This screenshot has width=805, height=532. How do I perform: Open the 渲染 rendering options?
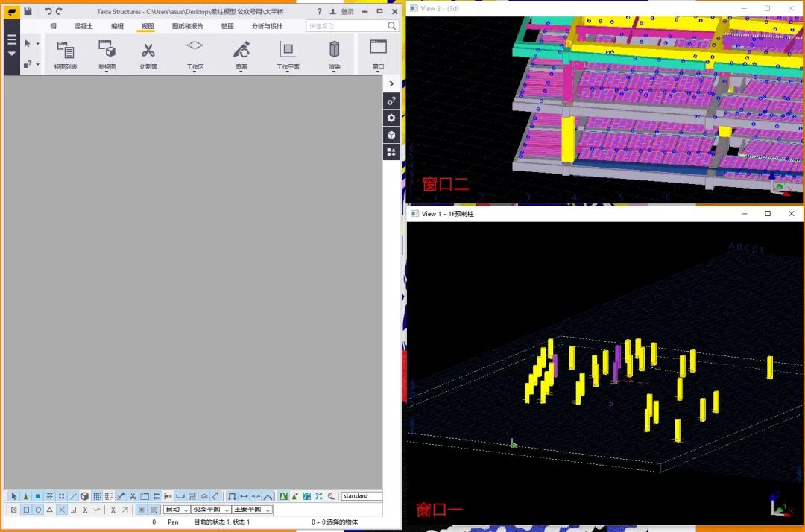click(x=334, y=51)
